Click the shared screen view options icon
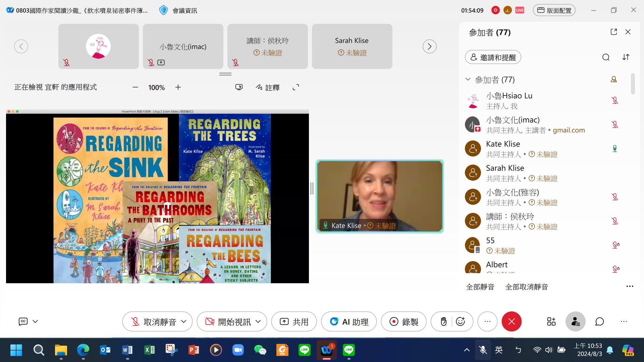 239,87
